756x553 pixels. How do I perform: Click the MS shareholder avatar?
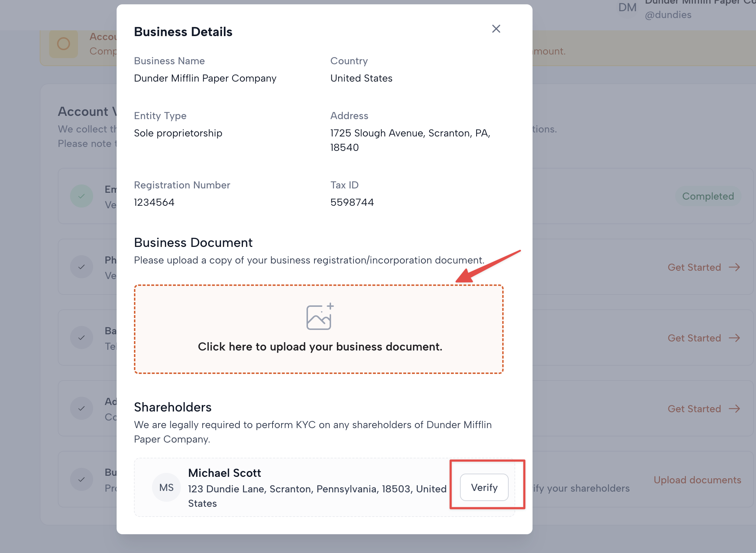pos(166,488)
